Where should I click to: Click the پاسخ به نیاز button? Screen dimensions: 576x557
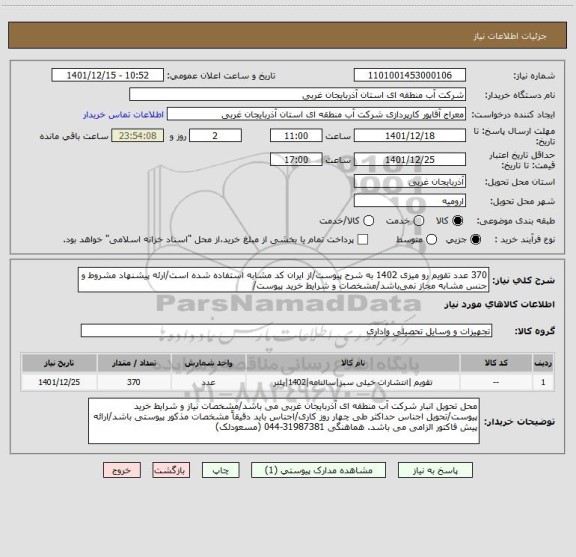click(435, 470)
